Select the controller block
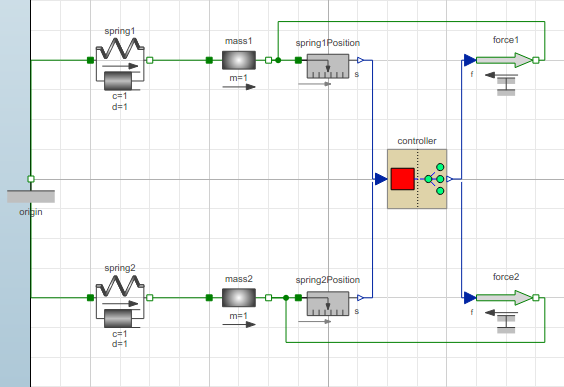This screenshot has width=564, height=387. (417, 179)
